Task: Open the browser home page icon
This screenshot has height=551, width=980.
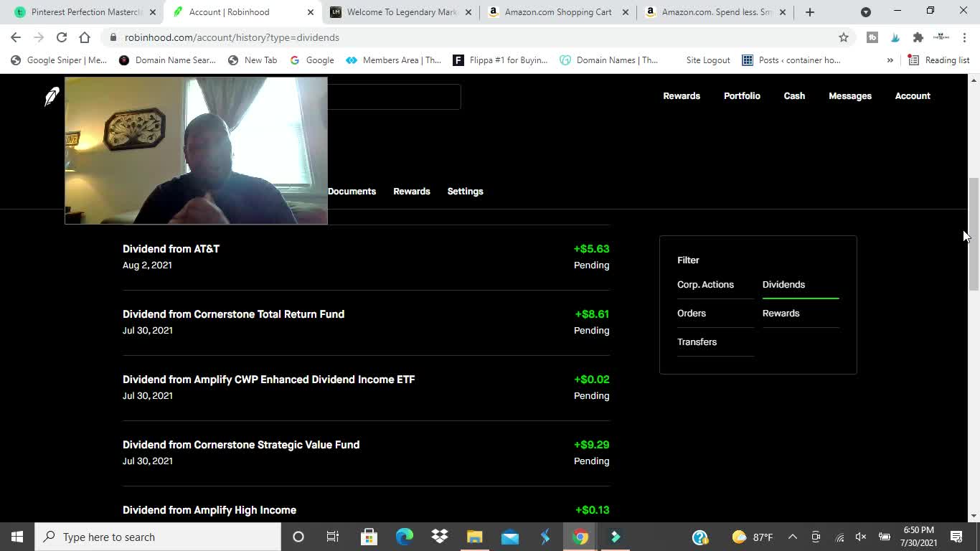Action: [85, 37]
